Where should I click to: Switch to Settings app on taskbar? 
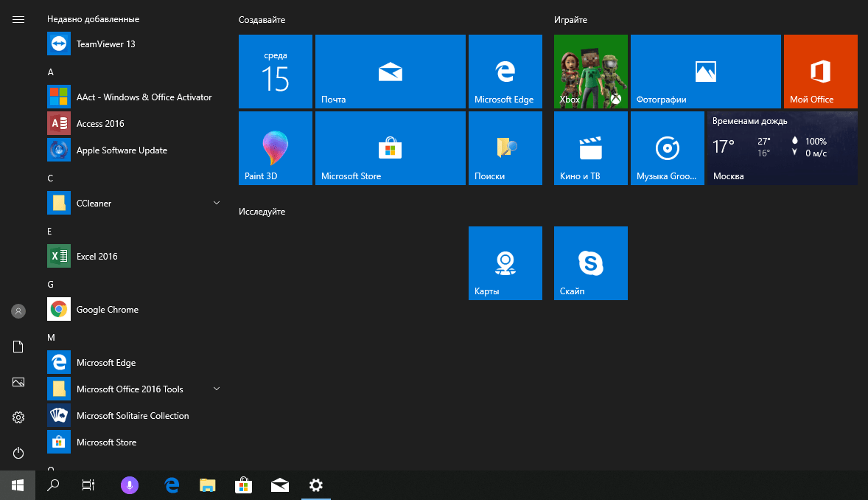[x=316, y=485]
